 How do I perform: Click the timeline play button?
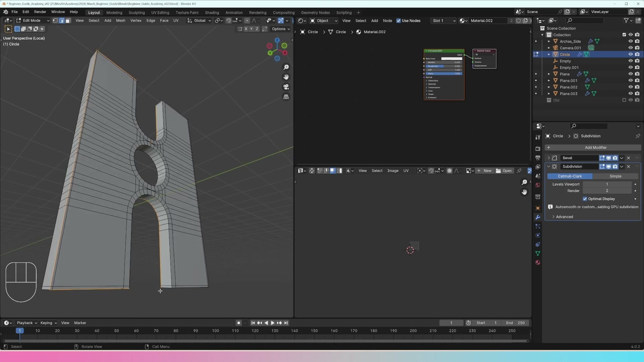(x=272, y=323)
